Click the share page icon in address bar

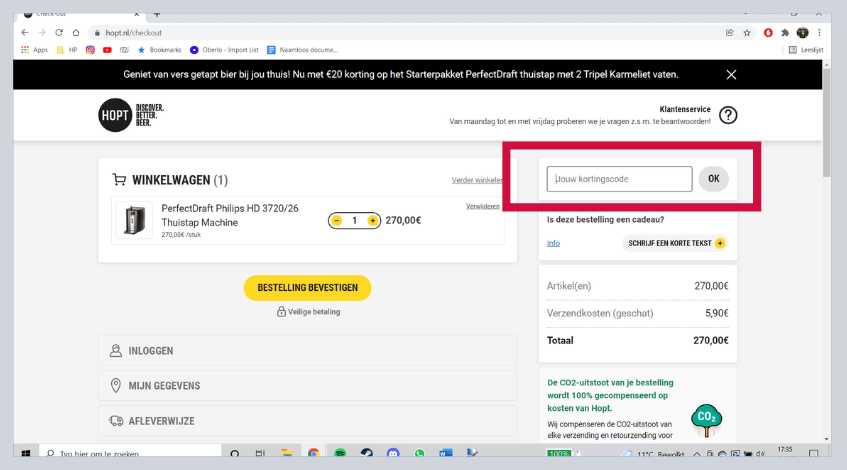pos(730,32)
